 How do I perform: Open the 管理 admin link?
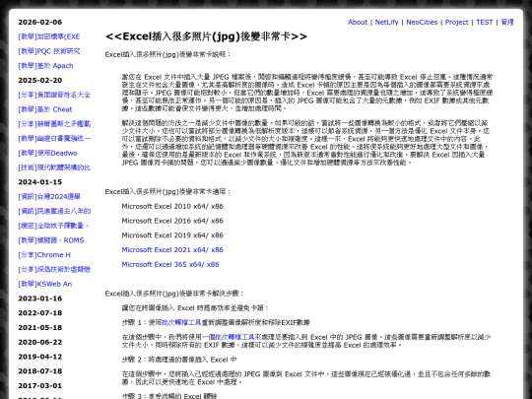pos(507,22)
